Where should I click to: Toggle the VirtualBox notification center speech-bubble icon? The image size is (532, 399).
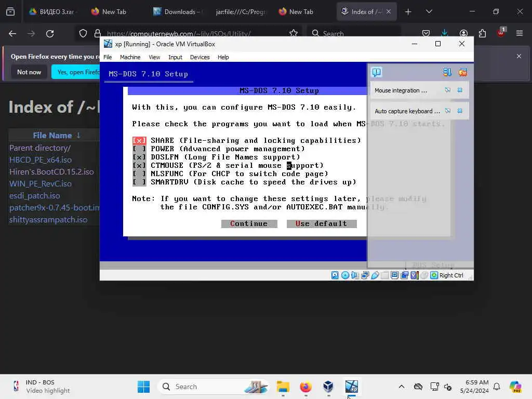tap(377, 72)
